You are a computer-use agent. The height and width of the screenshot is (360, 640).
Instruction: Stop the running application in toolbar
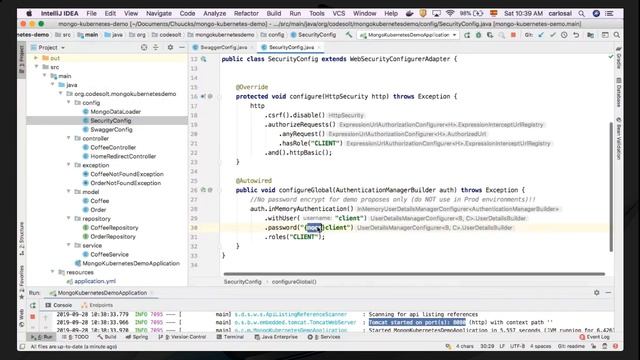click(x=513, y=35)
